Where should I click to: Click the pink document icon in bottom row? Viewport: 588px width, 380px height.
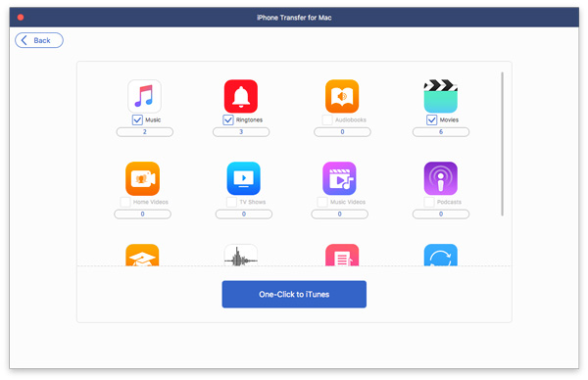[342, 255]
